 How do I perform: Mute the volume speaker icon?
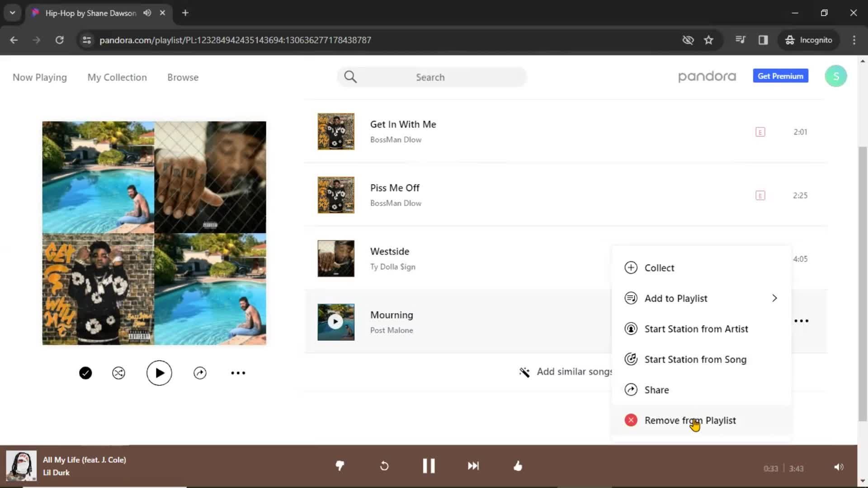point(839,467)
